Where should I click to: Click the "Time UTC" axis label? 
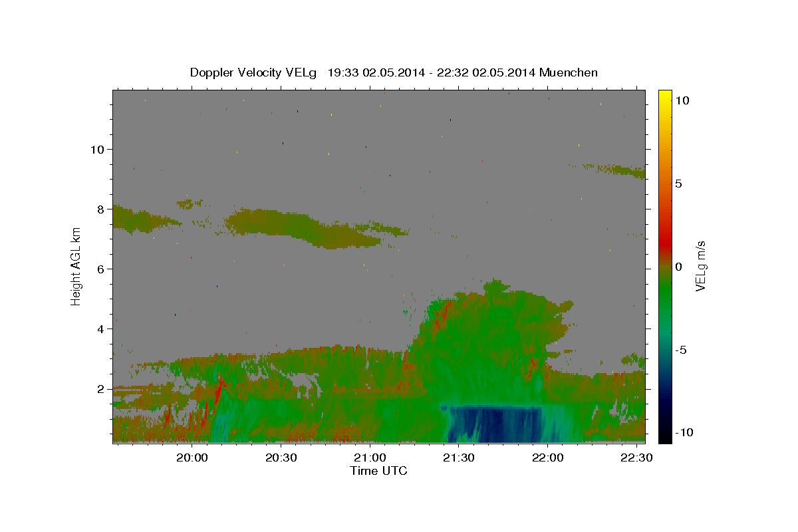click(378, 471)
